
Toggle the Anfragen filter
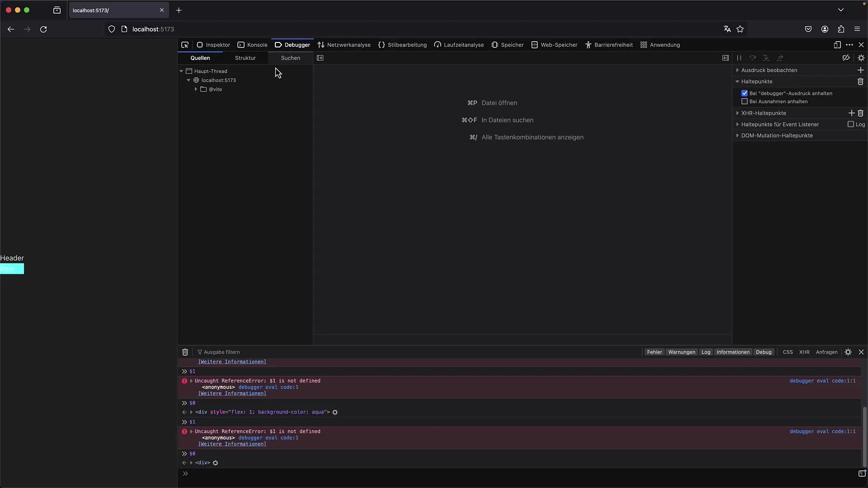(826, 352)
